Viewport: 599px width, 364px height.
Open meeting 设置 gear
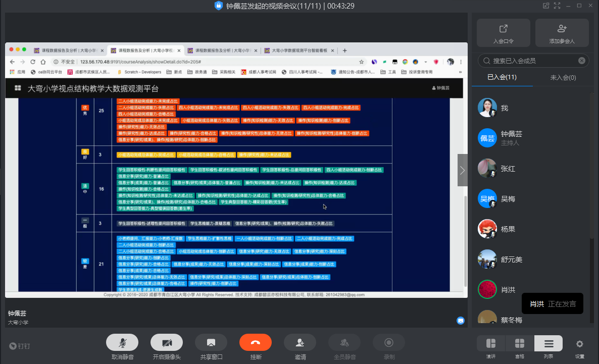[x=579, y=347]
